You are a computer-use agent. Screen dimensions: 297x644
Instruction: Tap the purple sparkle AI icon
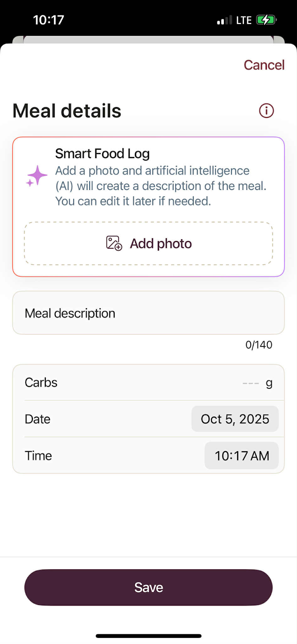[x=37, y=176]
